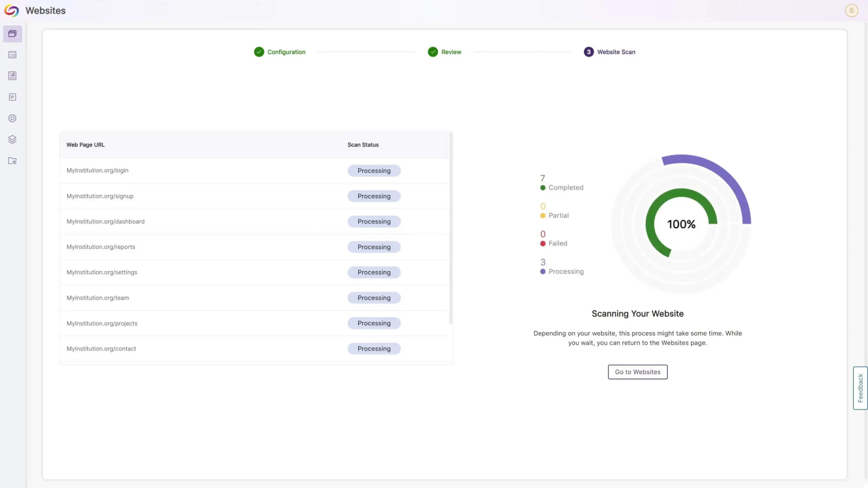
Task: Click the Review step checkmark icon
Action: [x=433, y=52]
